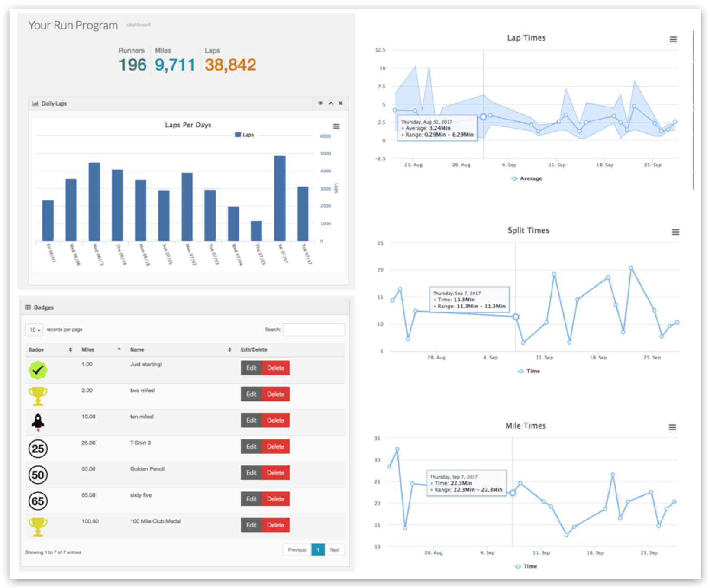Click the Your Run Program title
This screenshot has width=710, height=588.
[x=73, y=26]
